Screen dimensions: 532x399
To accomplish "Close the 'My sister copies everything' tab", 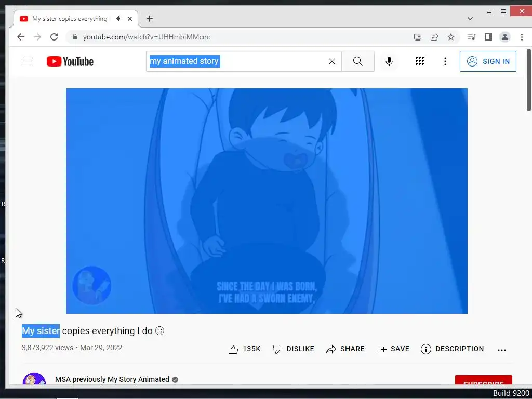I will click(129, 19).
